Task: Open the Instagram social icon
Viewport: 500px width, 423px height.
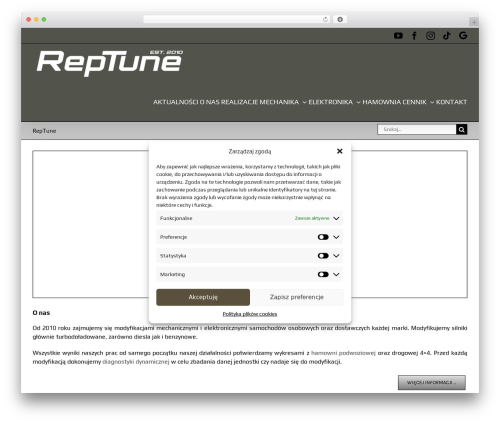Action: pyautogui.click(x=430, y=36)
